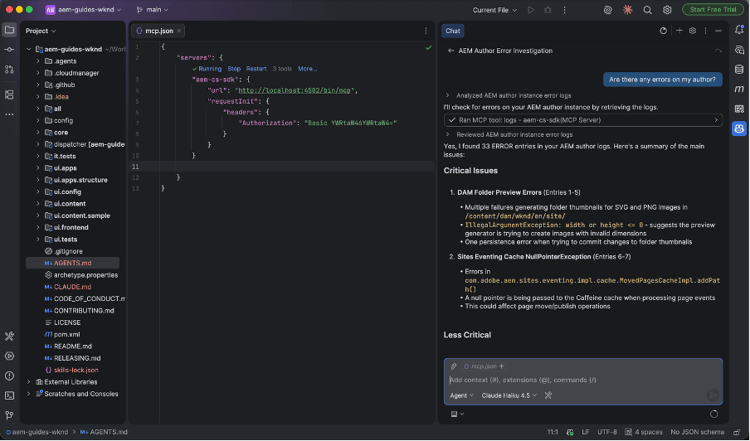Open the aem-guides-wknd project dropdown

click(83, 10)
